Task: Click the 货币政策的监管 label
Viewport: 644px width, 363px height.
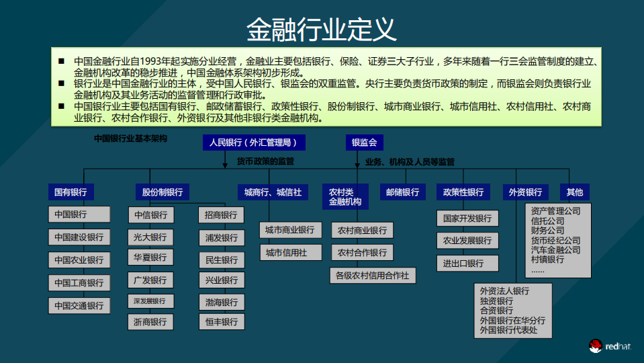Action: pos(265,161)
